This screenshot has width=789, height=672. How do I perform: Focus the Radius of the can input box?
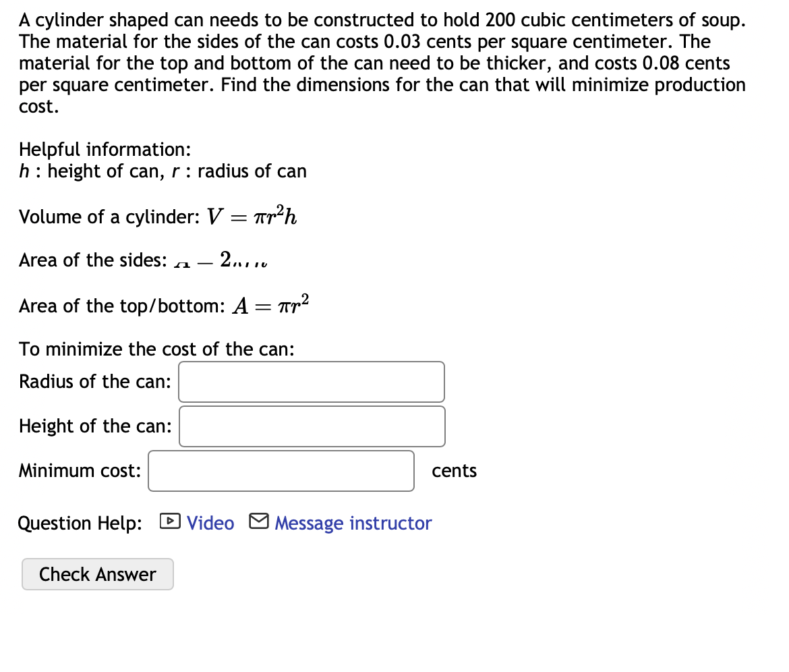312,382
